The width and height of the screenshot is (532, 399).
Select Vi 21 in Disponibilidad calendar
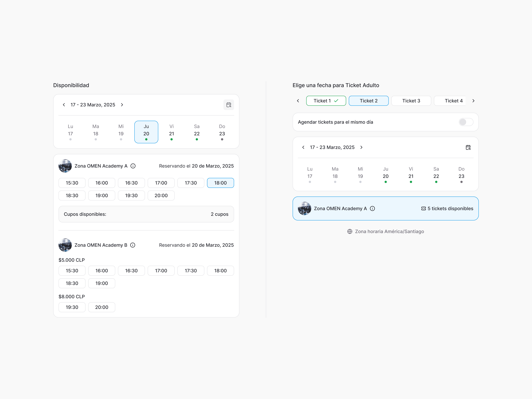click(x=171, y=132)
